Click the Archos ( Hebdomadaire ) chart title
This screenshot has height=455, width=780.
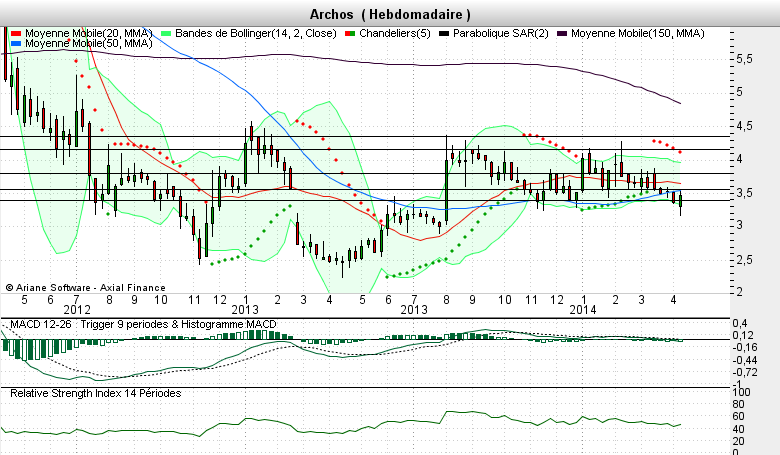(x=390, y=14)
